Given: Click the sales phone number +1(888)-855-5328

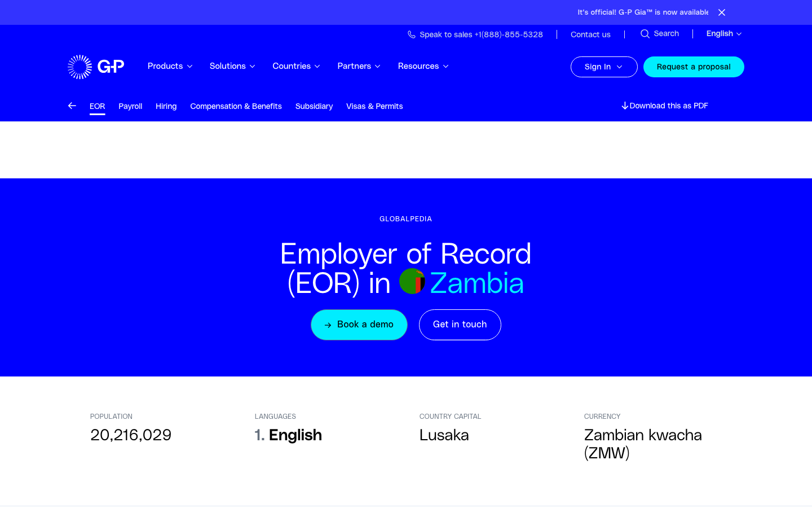Looking at the screenshot, I should 509,34.
